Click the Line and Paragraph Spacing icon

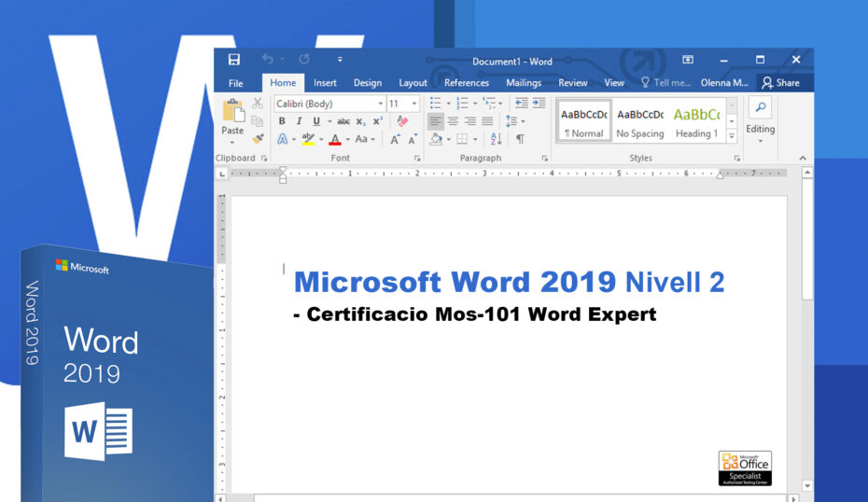(x=511, y=121)
